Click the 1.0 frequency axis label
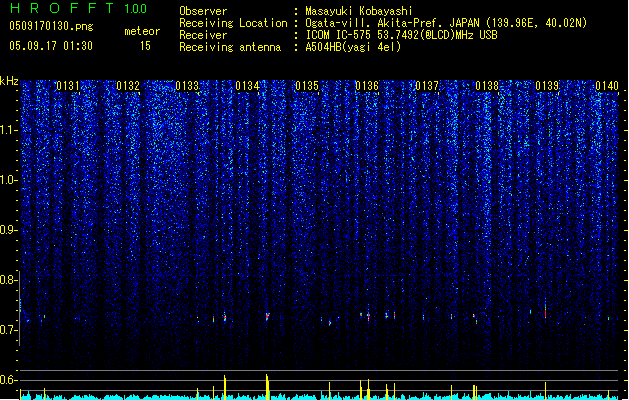 pos(8,180)
